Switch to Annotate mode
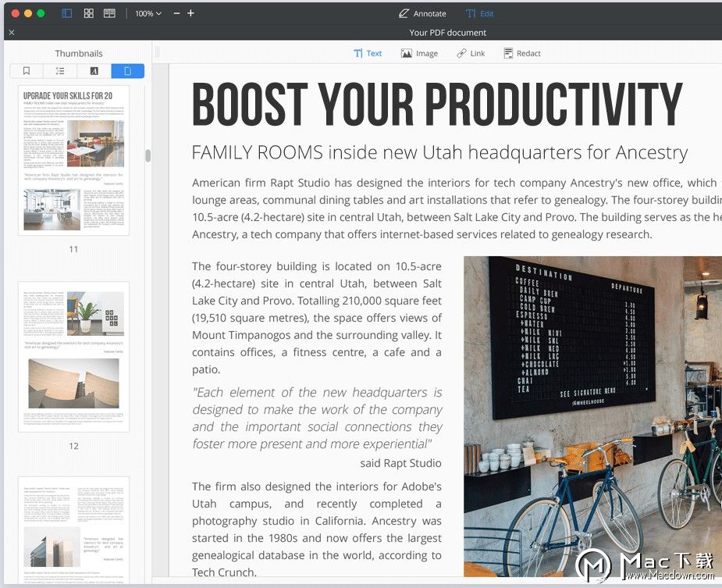 point(422,13)
